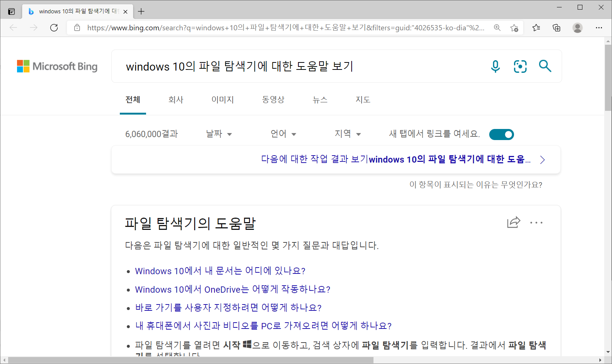Expand the 언어 language filter

click(283, 134)
